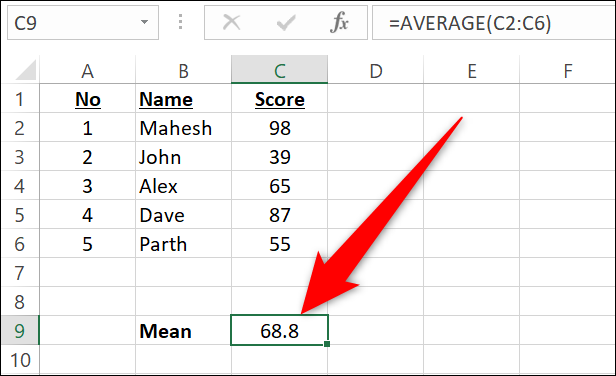Select the cell containing Dave
This screenshot has height=376, width=616.
[183, 215]
